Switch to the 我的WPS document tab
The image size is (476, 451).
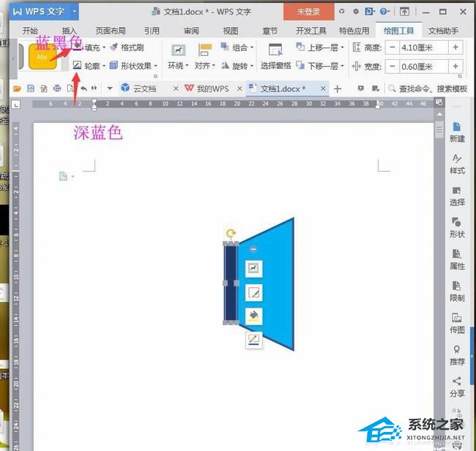point(212,89)
